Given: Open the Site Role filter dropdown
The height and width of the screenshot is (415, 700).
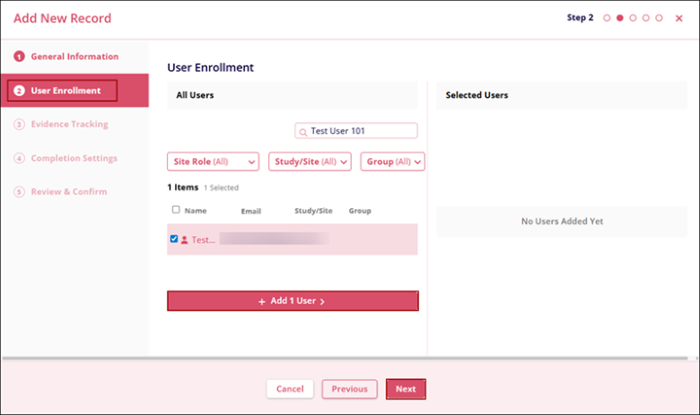Looking at the screenshot, I should pos(212,161).
